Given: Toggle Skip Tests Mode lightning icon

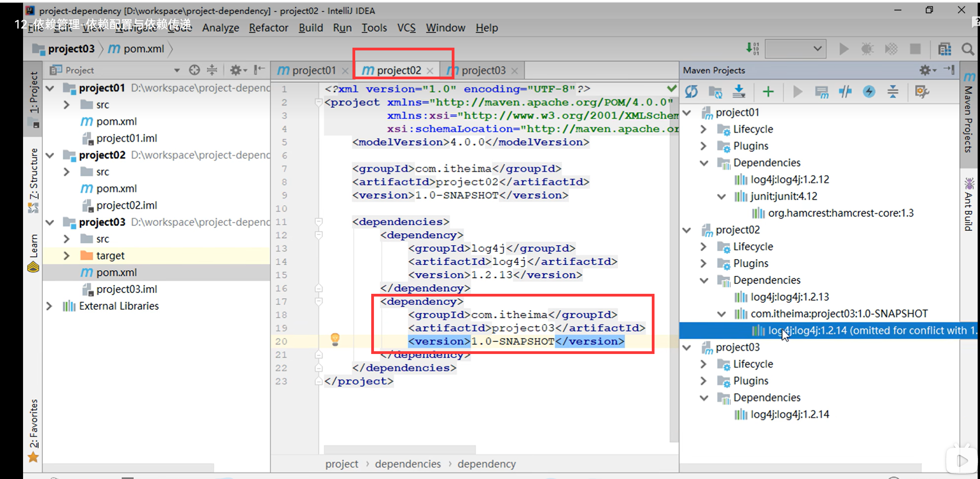Looking at the screenshot, I should pos(869,92).
